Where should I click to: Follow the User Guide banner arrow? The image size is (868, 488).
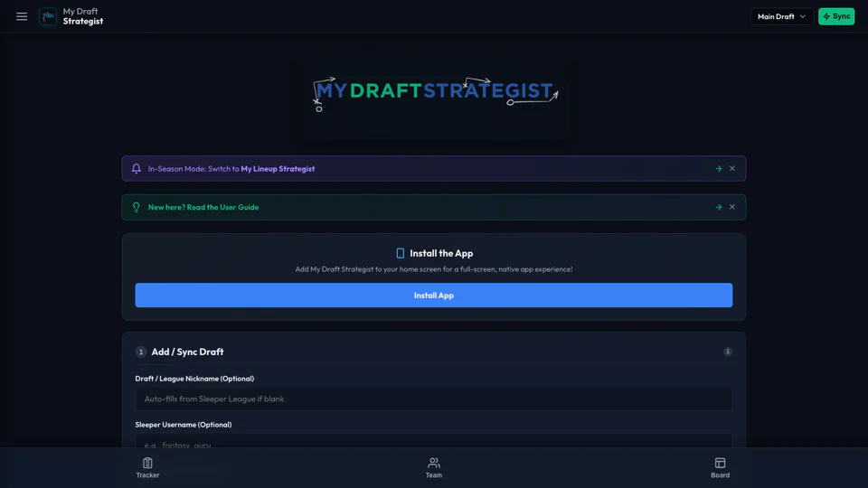tap(719, 208)
